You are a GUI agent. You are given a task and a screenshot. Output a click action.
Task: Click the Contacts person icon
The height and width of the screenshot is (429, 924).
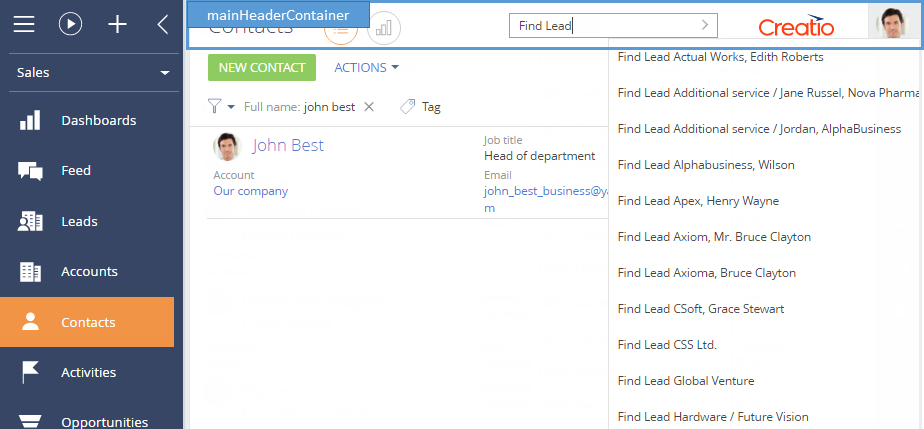[30, 321]
